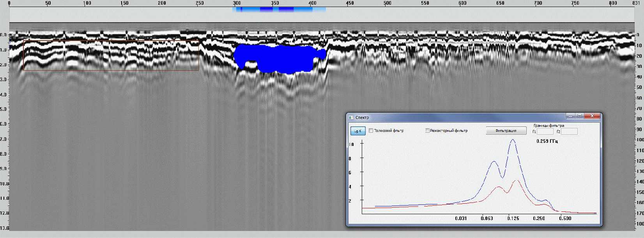Click the 500 mark on top ruler
This screenshot has width=644, height=238.
pos(387,3)
